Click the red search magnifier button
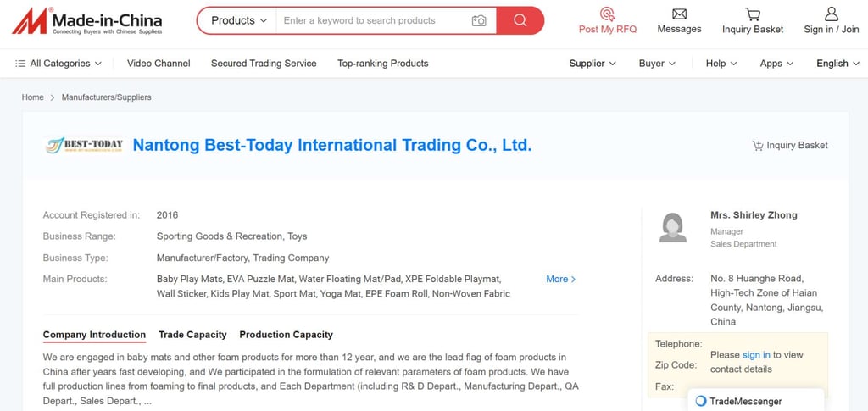 pyautogui.click(x=520, y=20)
